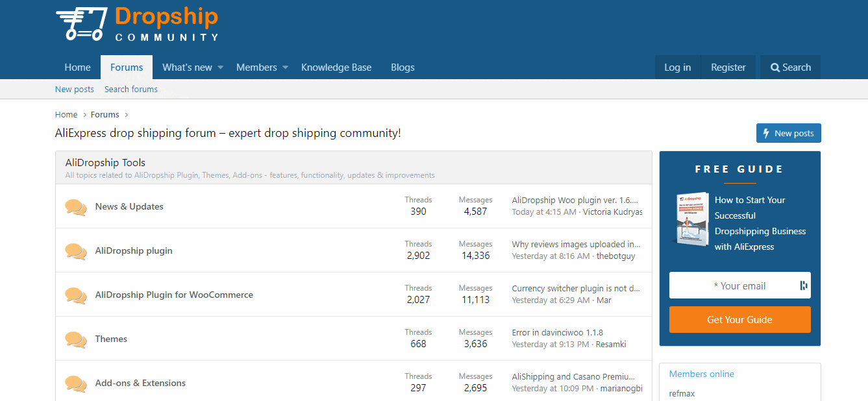Click 'Yesterday at 10:09 PM' timestamp

point(553,389)
